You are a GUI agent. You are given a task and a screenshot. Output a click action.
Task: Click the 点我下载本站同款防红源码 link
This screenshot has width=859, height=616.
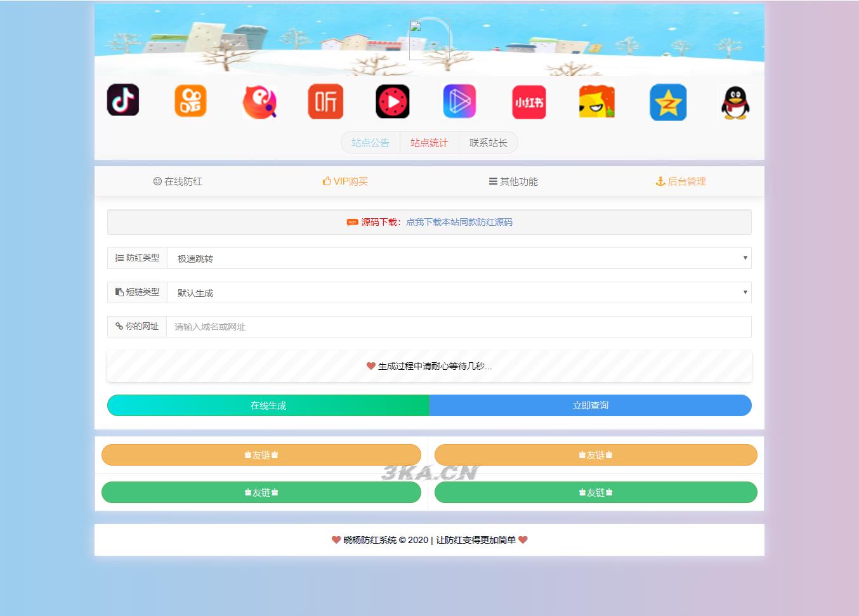click(459, 222)
